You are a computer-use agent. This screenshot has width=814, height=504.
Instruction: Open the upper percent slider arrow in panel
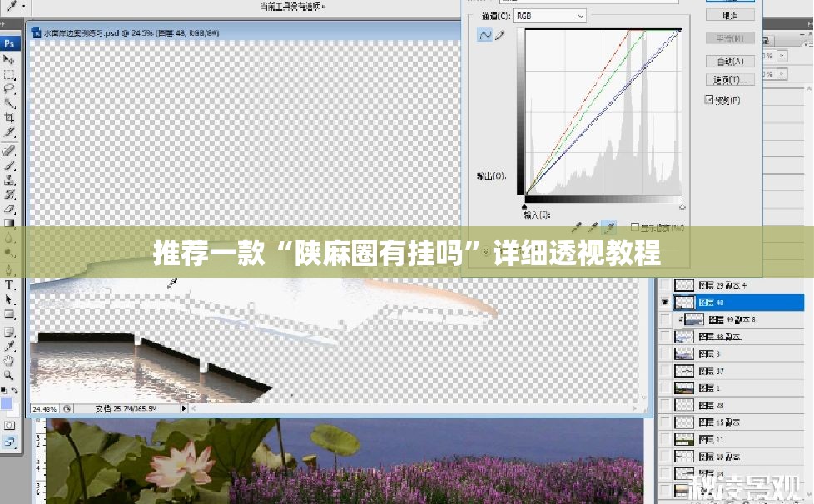point(782,56)
